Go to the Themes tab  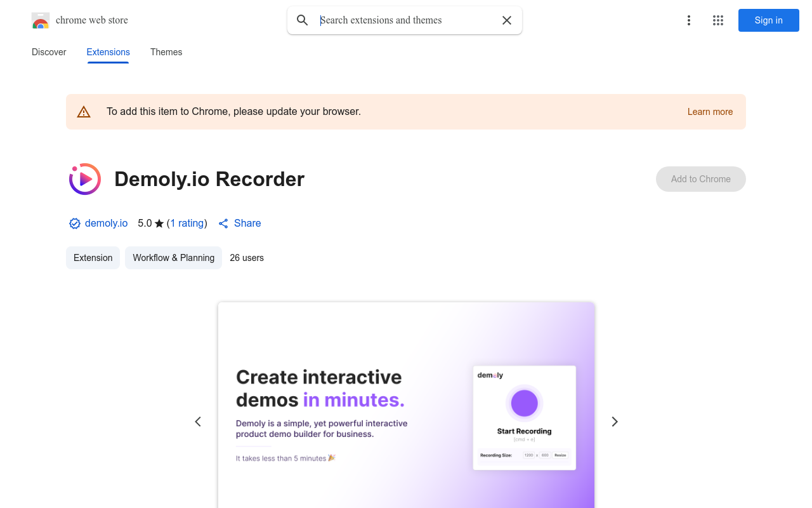pyautogui.click(x=166, y=52)
